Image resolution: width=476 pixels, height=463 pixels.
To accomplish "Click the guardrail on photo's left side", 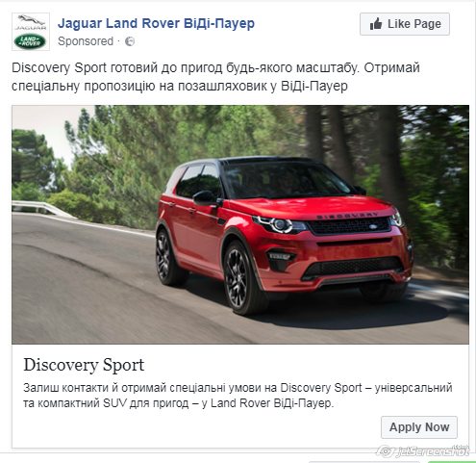I will tap(43, 209).
